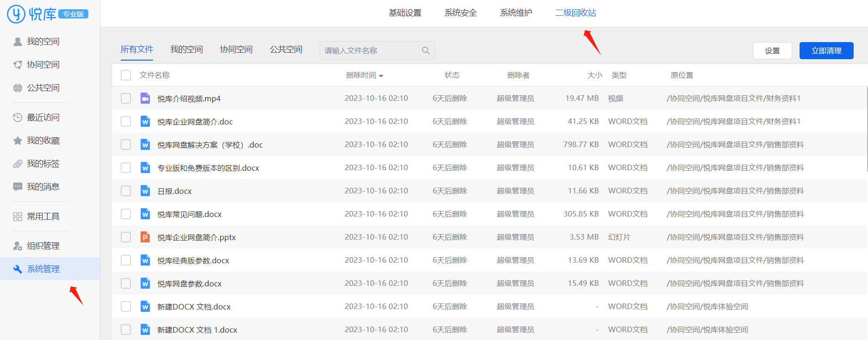This screenshot has height=340, width=868.
Task: Click 原位置 column header
Action: coord(682,75)
